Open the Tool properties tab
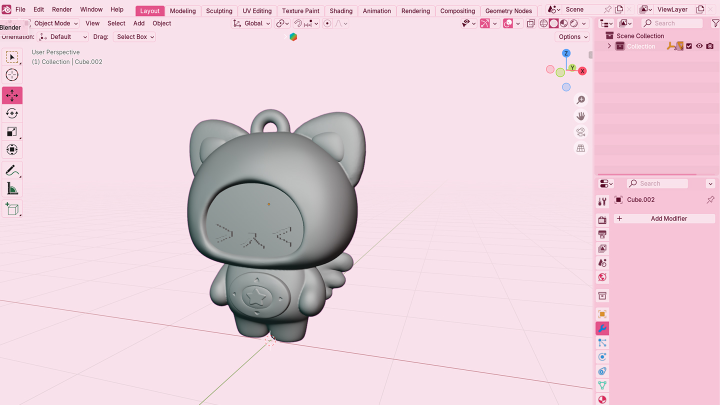The image size is (720, 405). [602, 201]
